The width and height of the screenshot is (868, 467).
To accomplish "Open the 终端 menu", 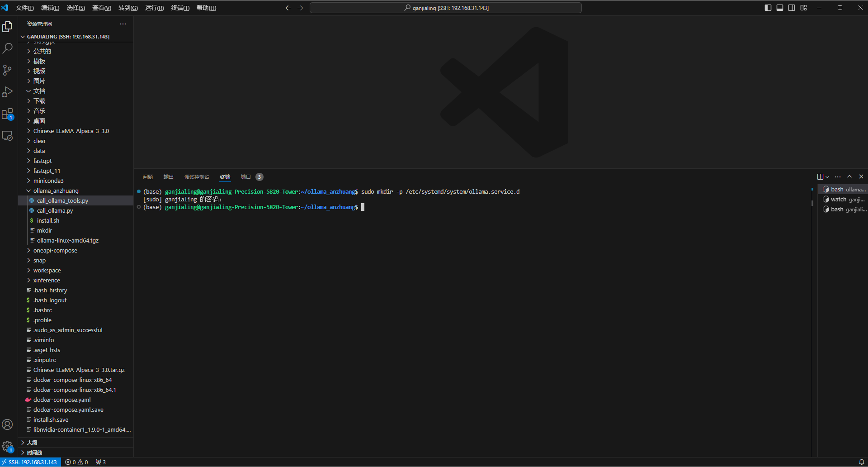I will pyautogui.click(x=180, y=8).
